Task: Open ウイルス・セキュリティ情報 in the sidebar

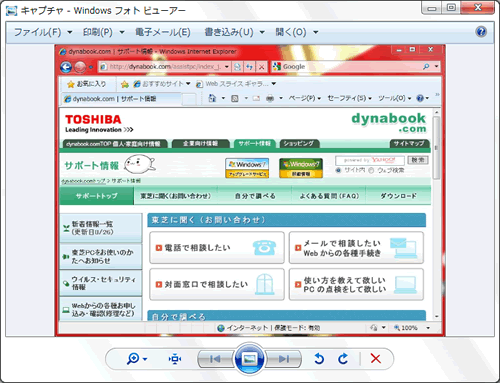Action: [x=101, y=283]
